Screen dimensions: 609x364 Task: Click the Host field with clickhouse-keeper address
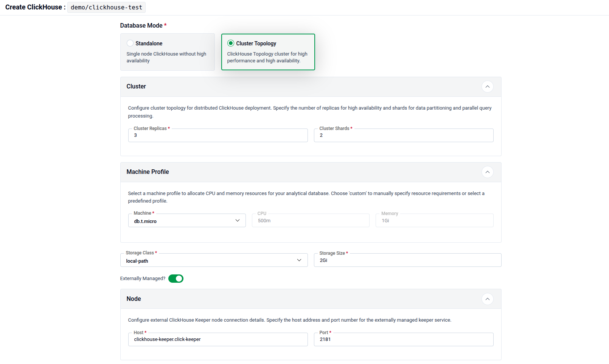[218, 339]
